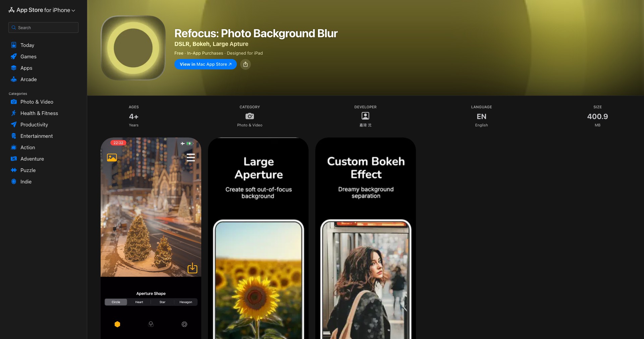Click the Action burst icon
This screenshot has width=644, height=339.
(14, 147)
